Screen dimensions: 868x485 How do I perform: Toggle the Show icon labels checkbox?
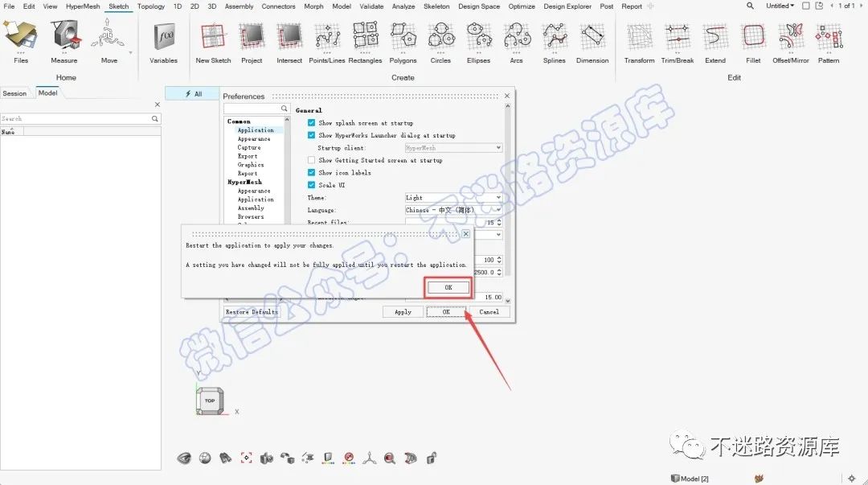coord(311,172)
